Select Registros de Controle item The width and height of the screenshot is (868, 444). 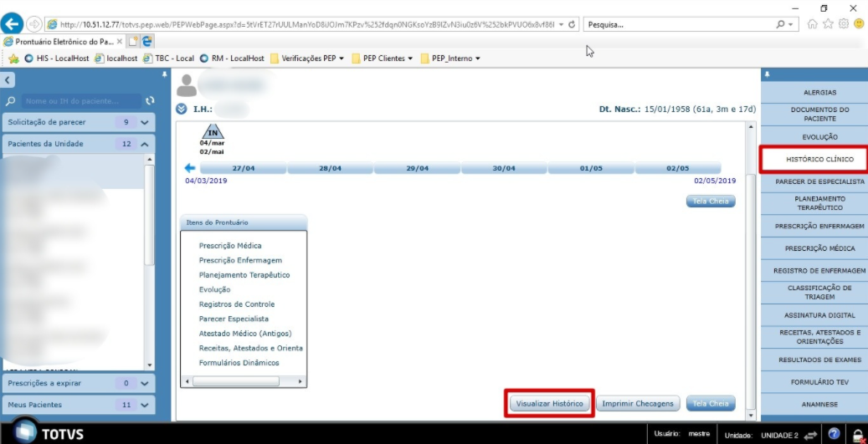(x=237, y=304)
